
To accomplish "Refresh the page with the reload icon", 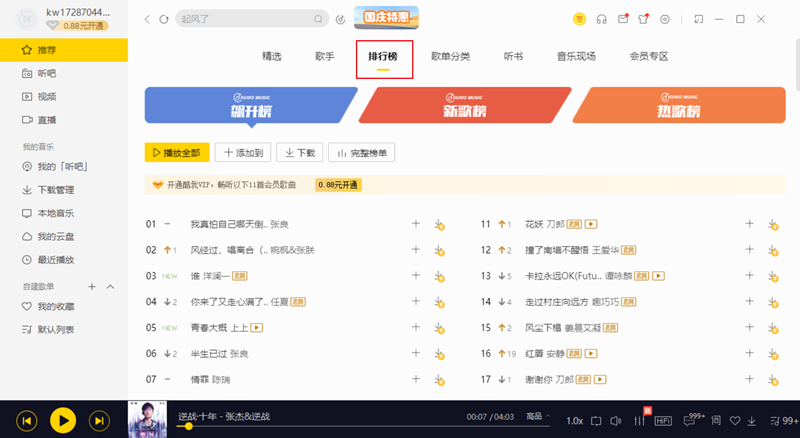I will click(x=164, y=19).
